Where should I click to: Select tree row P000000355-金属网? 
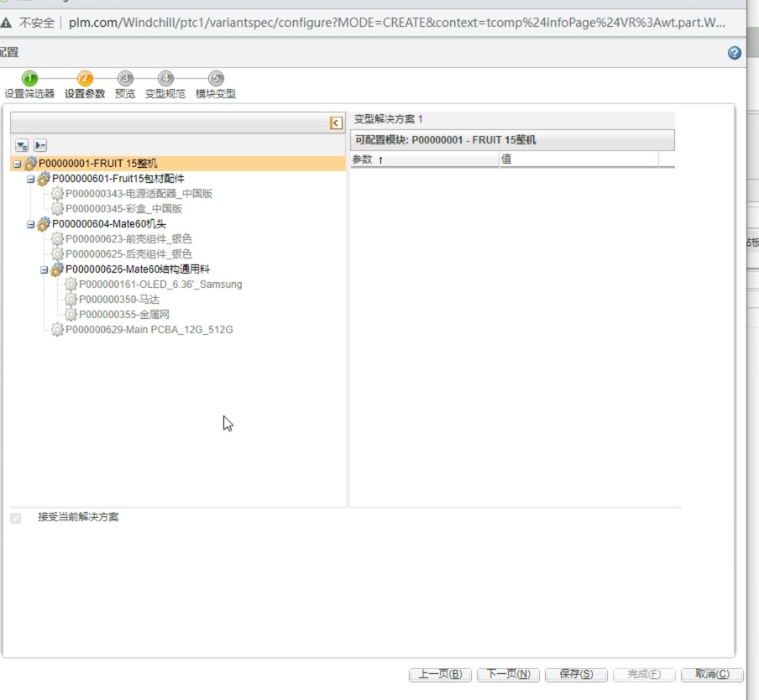click(124, 315)
